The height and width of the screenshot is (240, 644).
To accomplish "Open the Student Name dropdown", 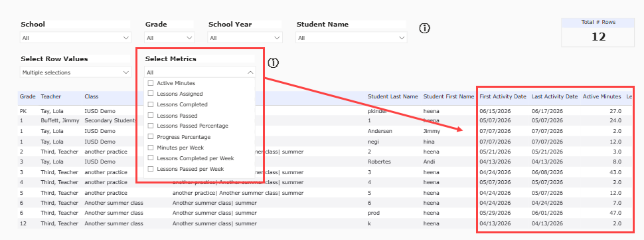I will coord(351,38).
